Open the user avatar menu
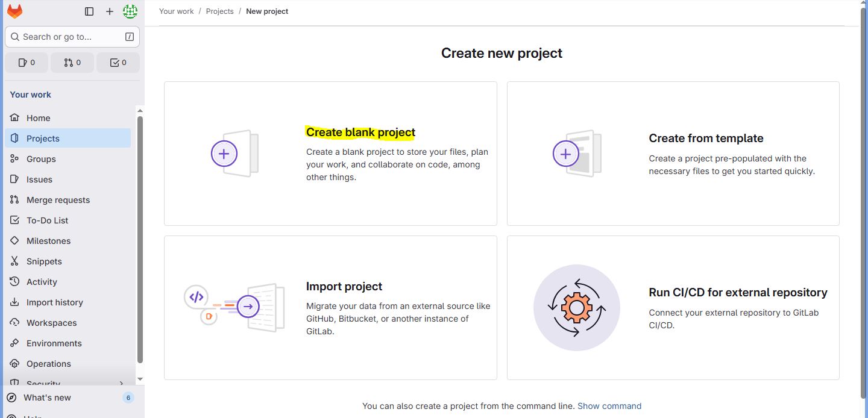The height and width of the screenshot is (418, 868). (130, 11)
